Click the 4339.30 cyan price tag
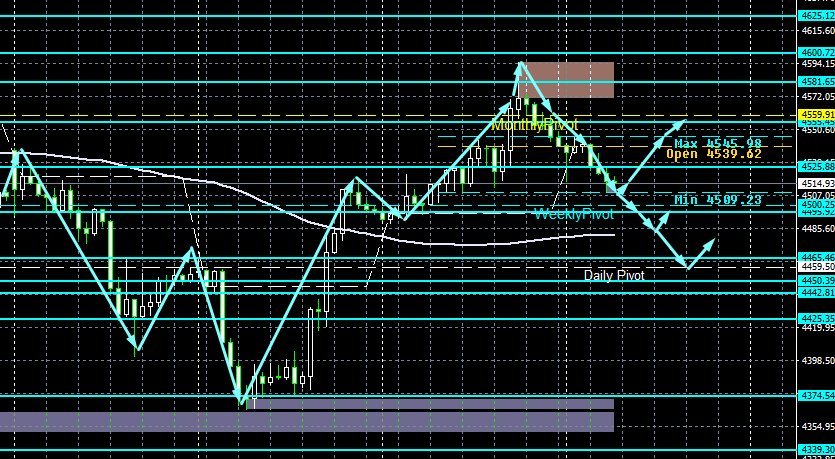The width and height of the screenshot is (835, 459). tap(817, 450)
